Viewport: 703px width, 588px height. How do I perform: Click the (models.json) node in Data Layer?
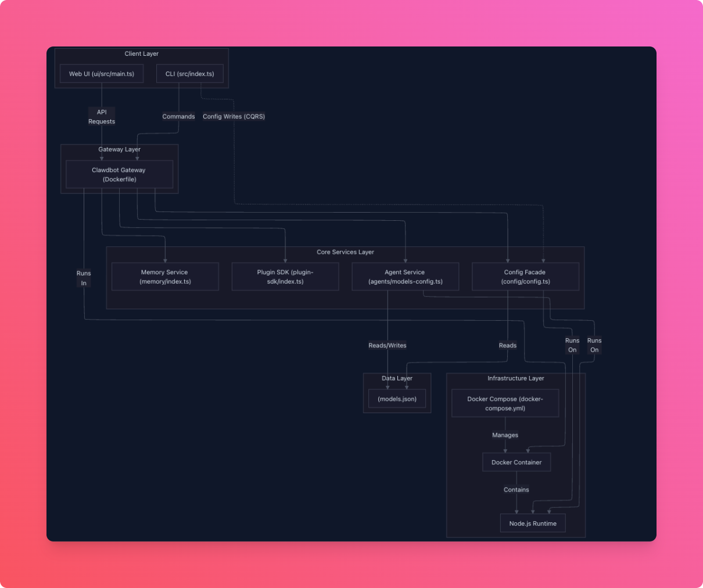[397, 399]
